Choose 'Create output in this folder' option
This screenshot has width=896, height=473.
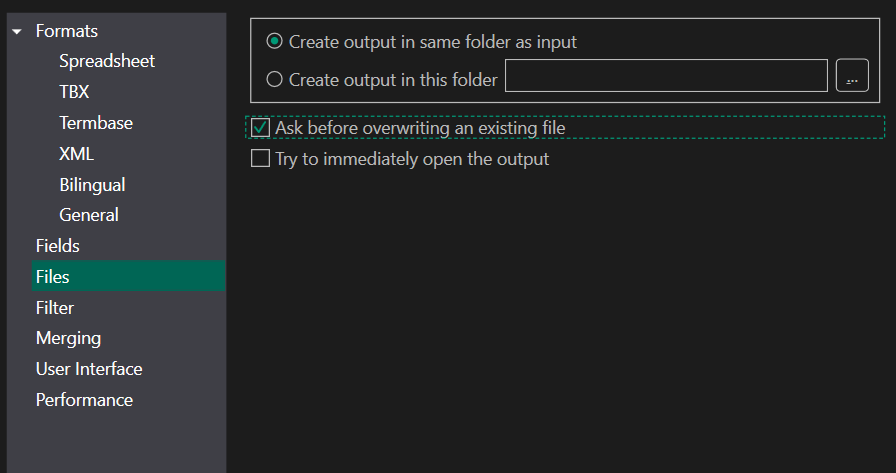tap(274, 80)
